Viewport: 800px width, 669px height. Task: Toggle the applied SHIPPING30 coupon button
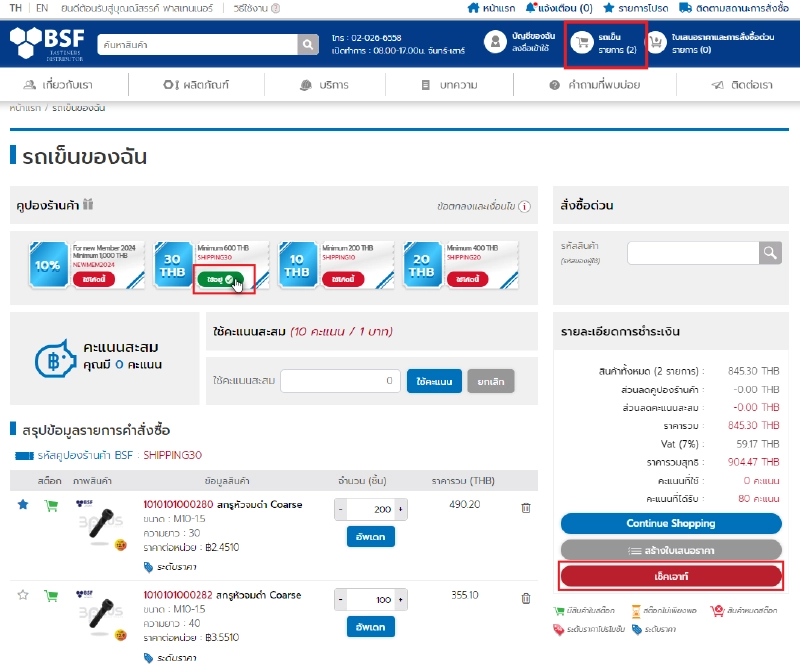[x=216, y=278]
